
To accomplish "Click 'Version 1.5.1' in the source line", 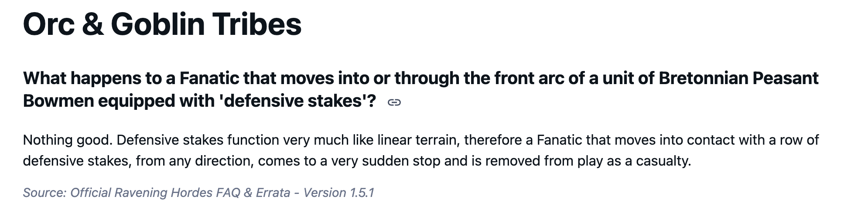I will [x=338, y=193].
